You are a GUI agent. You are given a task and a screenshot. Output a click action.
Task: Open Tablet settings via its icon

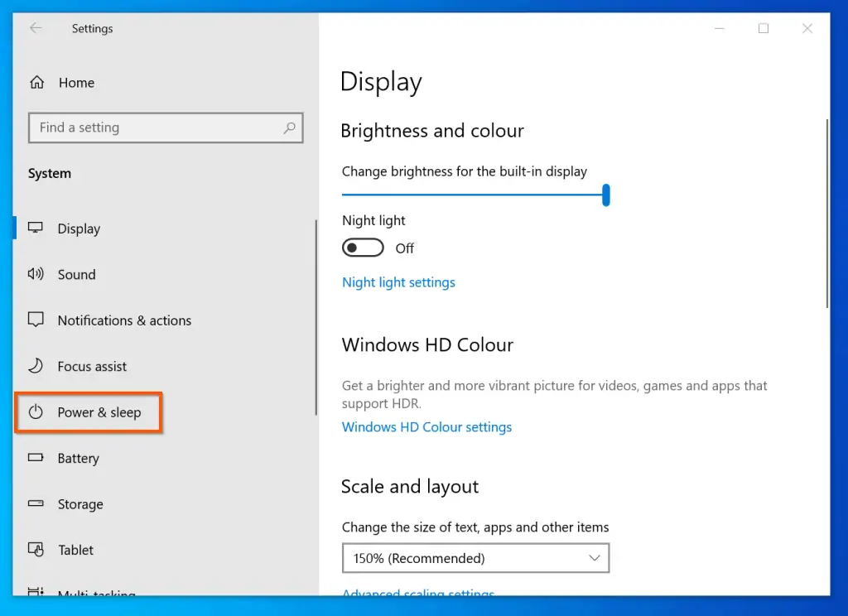point(35,550)
